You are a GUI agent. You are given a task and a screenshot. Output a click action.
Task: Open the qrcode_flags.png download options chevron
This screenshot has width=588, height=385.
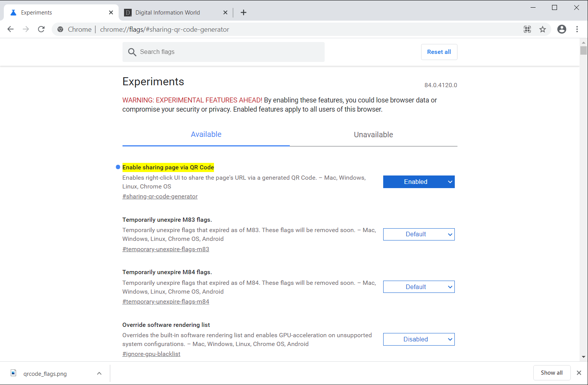(99, 374)
